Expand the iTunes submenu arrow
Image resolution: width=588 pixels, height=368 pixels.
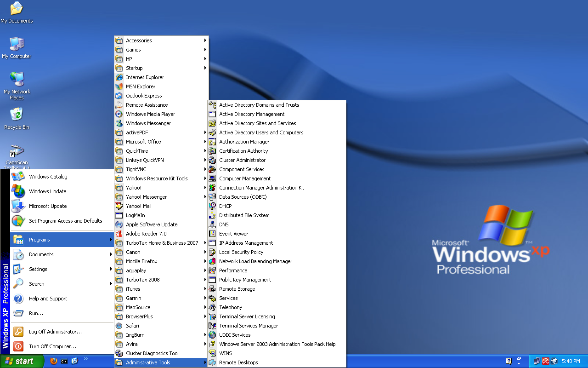pyautogui.click(x=205, y=289)
